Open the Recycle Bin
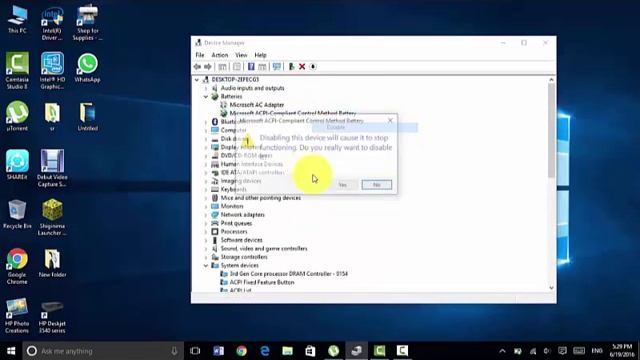Viewport: 640px width, 360px height. tap(17, 214)
